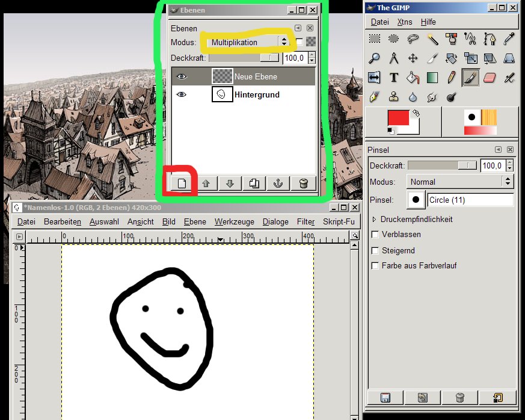Select the Text tool in the toolbox
The height and width of the screenshot is (420, 525).
(x=394, y=78)
